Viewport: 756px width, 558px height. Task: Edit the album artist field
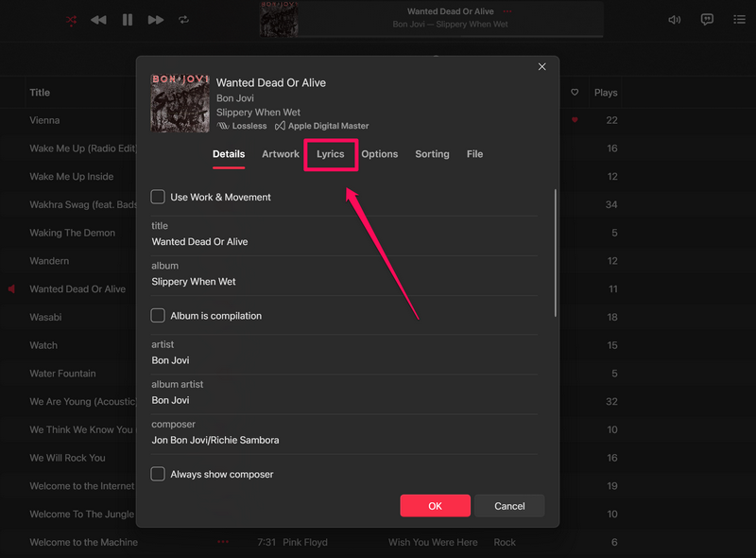344,401
